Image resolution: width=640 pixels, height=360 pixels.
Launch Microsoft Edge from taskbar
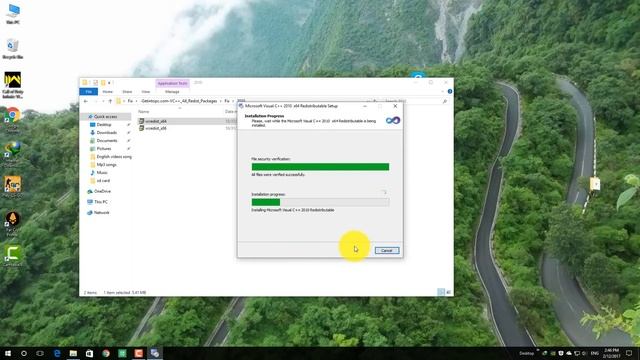(x=57, y=353)
